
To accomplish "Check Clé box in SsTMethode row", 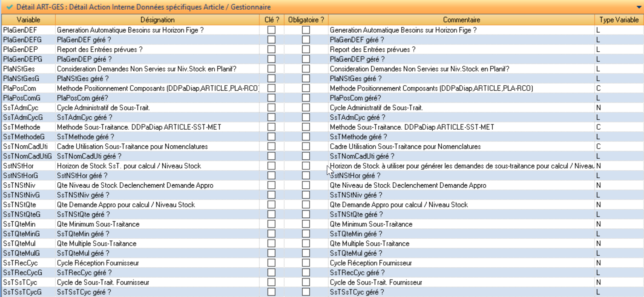I will (x=272, y=127).
